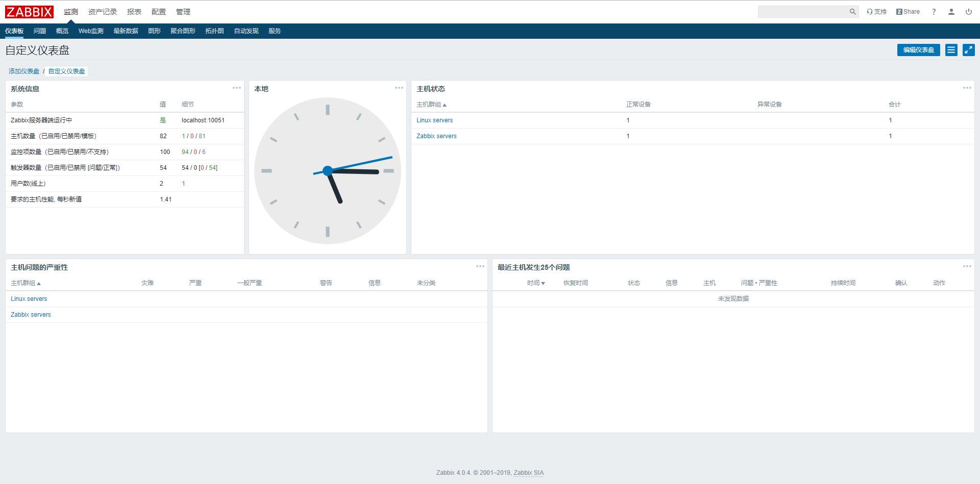Open the Share link
980x484 pixels.
[908, 12]
